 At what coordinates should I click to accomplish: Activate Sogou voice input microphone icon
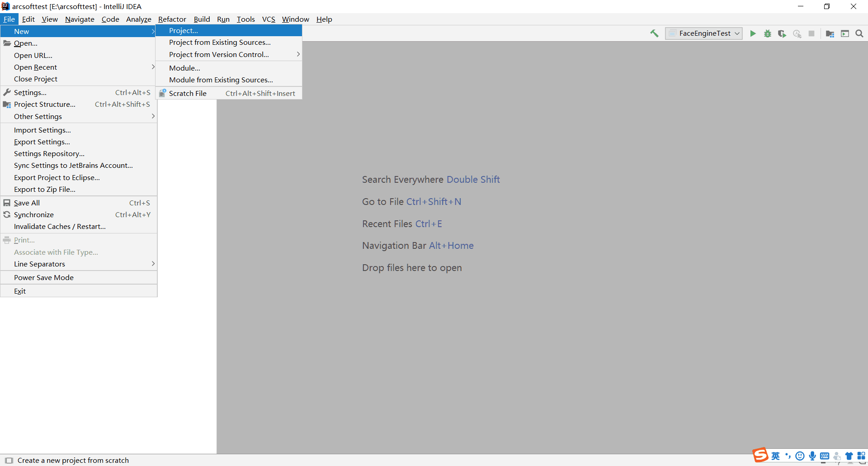point(812,456)
